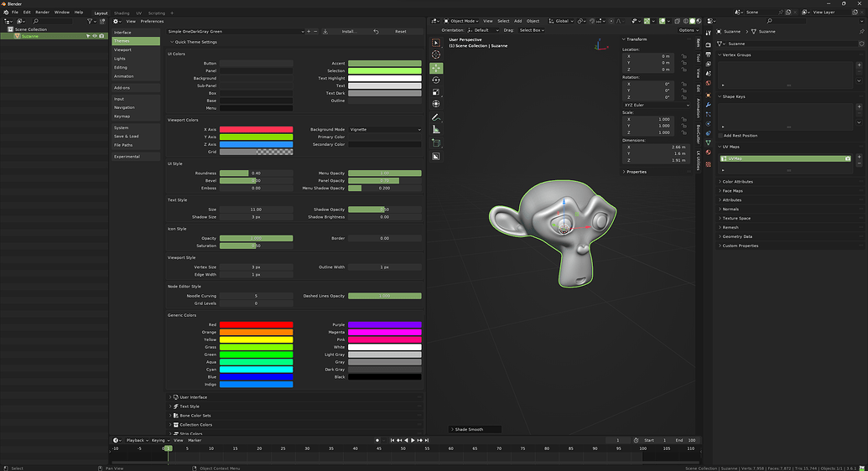Select the Annotate tool

[x=436, y=117]
